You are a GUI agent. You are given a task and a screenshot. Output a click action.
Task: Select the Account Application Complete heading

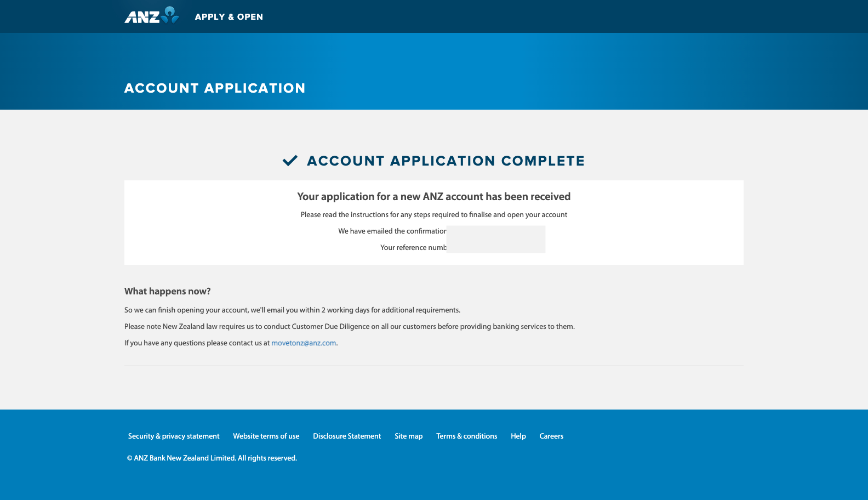coord(446,161)
